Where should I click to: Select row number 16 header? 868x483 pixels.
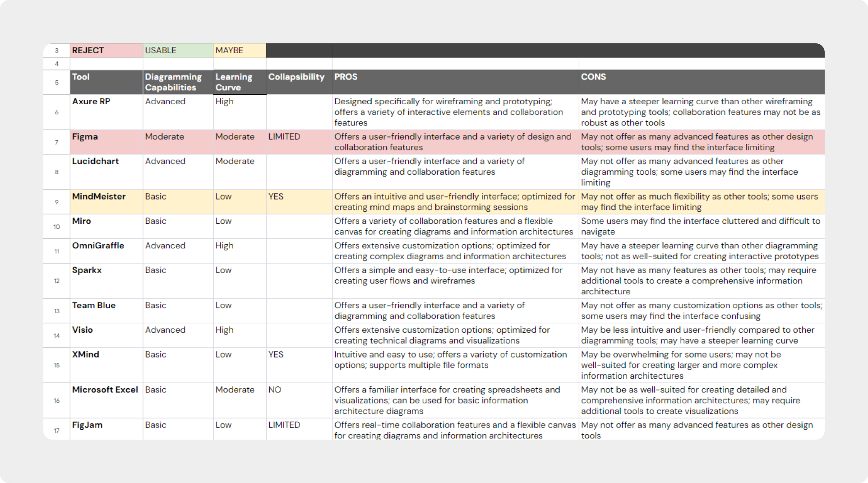pos(56,400)
